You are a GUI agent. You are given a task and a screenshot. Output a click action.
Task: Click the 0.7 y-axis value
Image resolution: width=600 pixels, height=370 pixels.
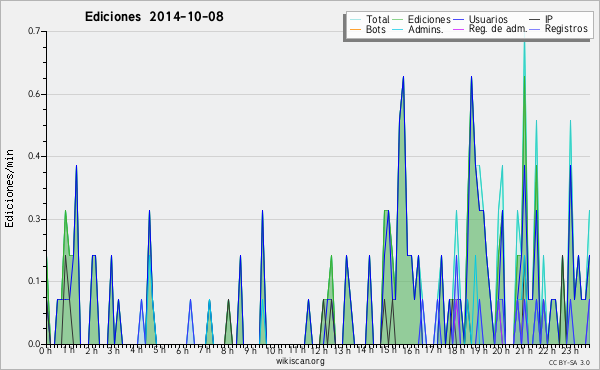click(x=34, y=31)
